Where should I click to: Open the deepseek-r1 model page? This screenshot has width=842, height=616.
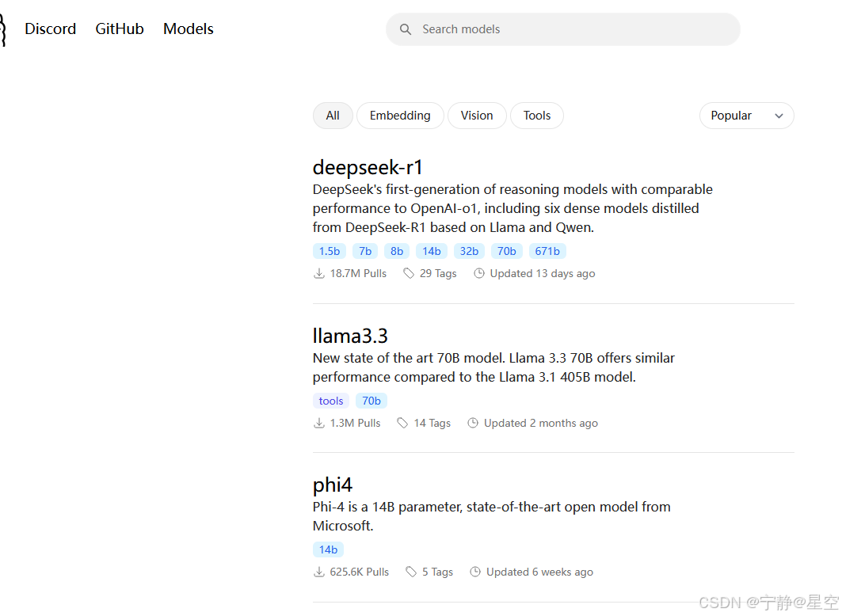click(x=368, y=167)
